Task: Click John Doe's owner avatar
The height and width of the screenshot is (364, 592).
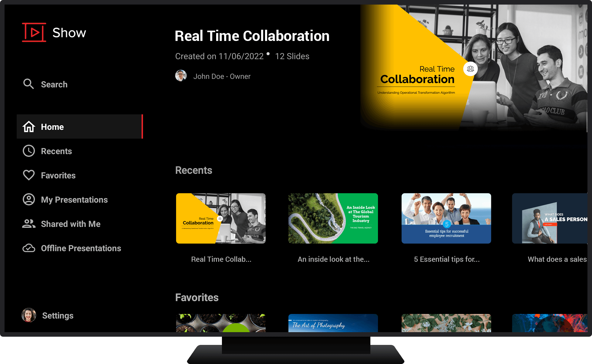Action: pyautogui.click(x=181, y=76)
